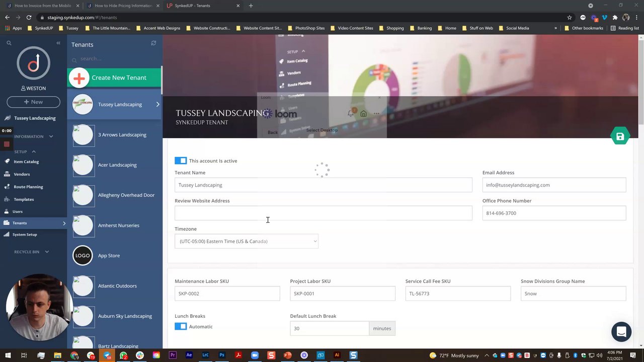The width and height of the screenshot is (644, 362).
Task: Open Tussey Landscaping sidebar link
Action: pos(35,118)
